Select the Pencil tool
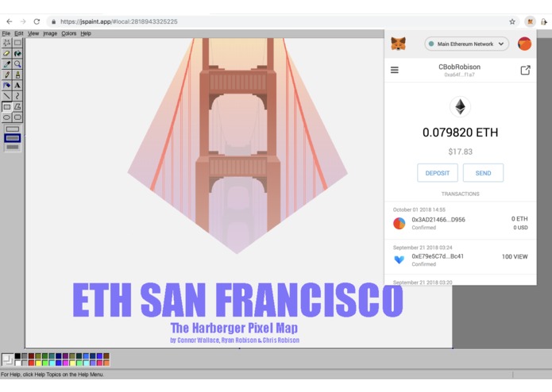Viewport: 552px width, 392px height. pos(6,75)
